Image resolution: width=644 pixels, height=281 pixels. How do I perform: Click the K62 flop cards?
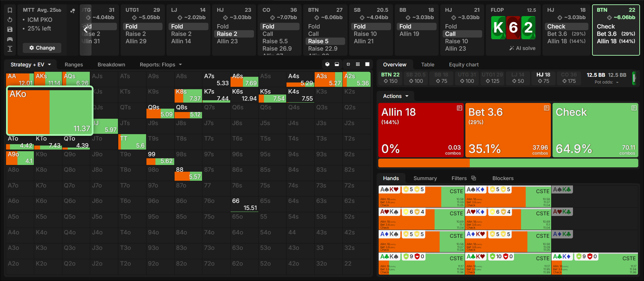tap(513, 27)
